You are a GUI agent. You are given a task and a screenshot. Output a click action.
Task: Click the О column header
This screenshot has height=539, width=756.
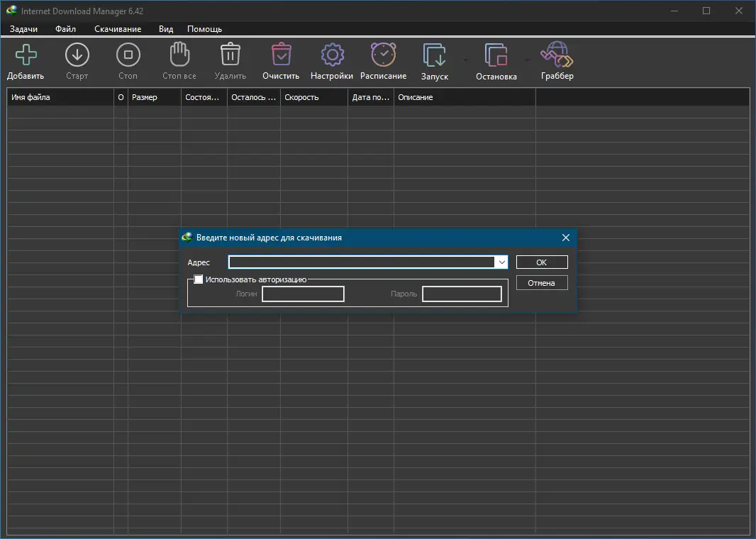(x=121, y=97)
